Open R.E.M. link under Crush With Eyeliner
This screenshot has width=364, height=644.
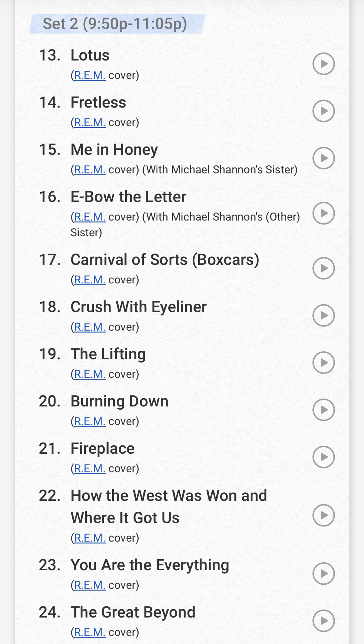tap(90, 327)
